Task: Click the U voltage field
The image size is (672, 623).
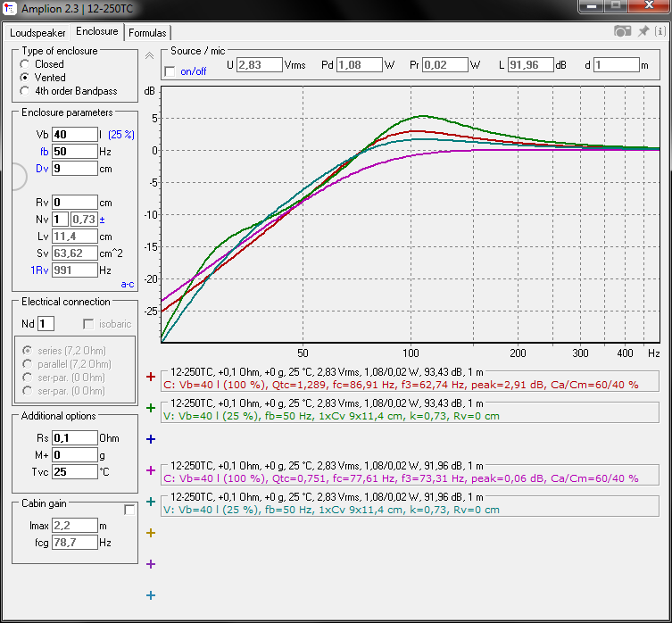Action: tap(260, 65)
